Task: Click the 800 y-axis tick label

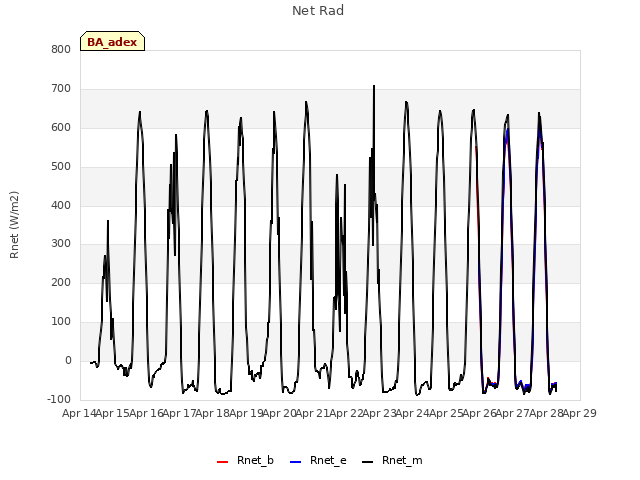Action: 61,49
